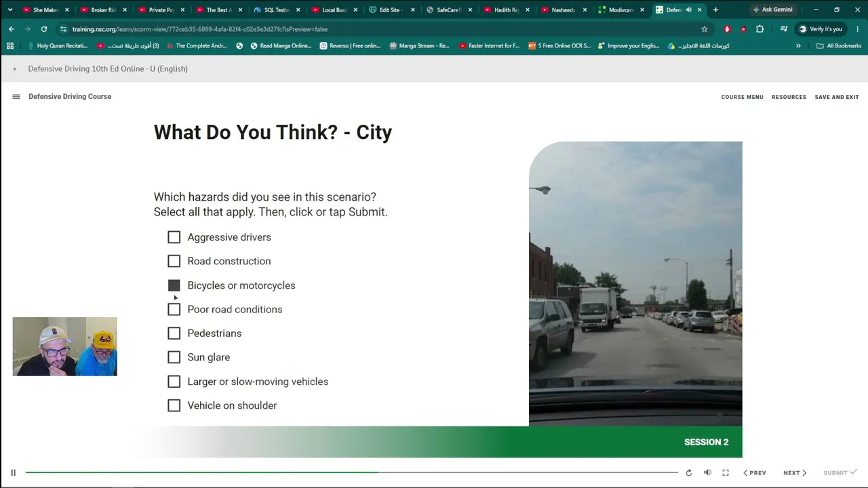Switch to the Private Pay tab
The width and height of the screenshot is (868, 488).
[x=161, y=10]
